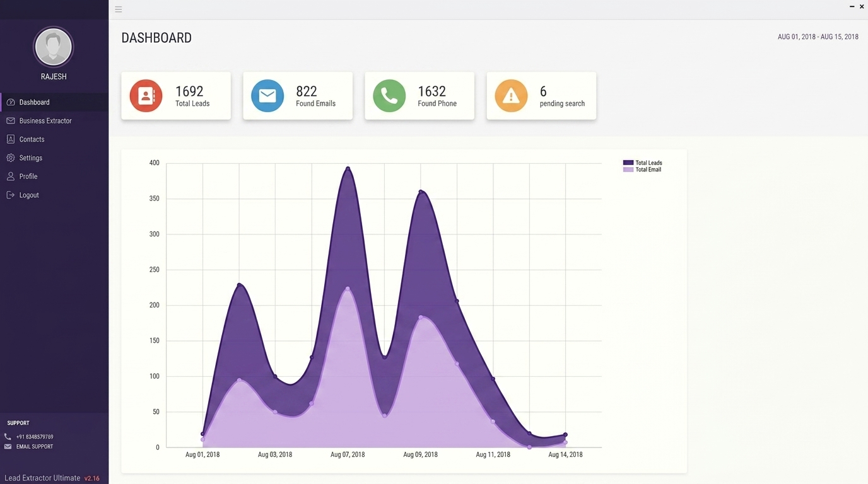Click the Settings gear icon in sidebar
868x484 pixels.
10,158
